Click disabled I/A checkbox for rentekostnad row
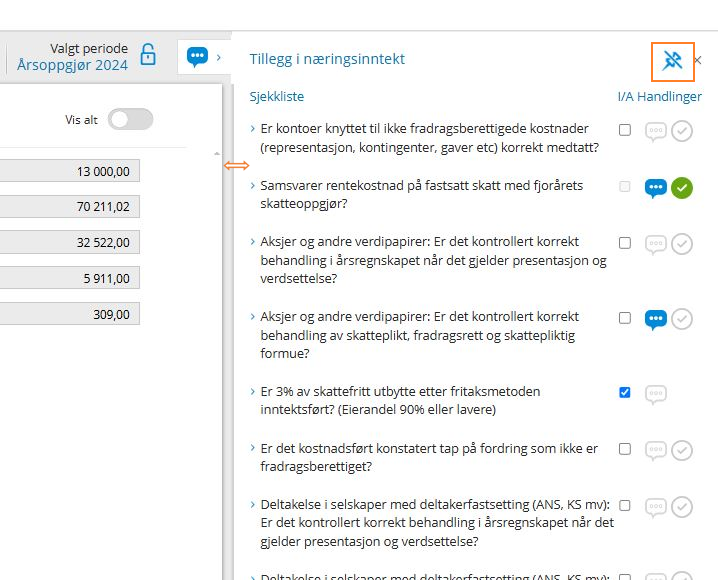The height and width of the screenshot is (580, 718). coord(625,186)
